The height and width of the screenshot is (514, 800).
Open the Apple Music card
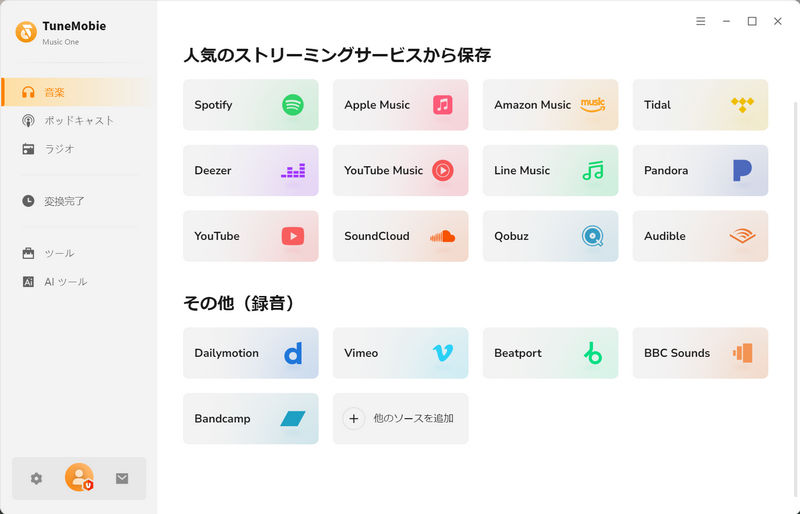point(401,105)
